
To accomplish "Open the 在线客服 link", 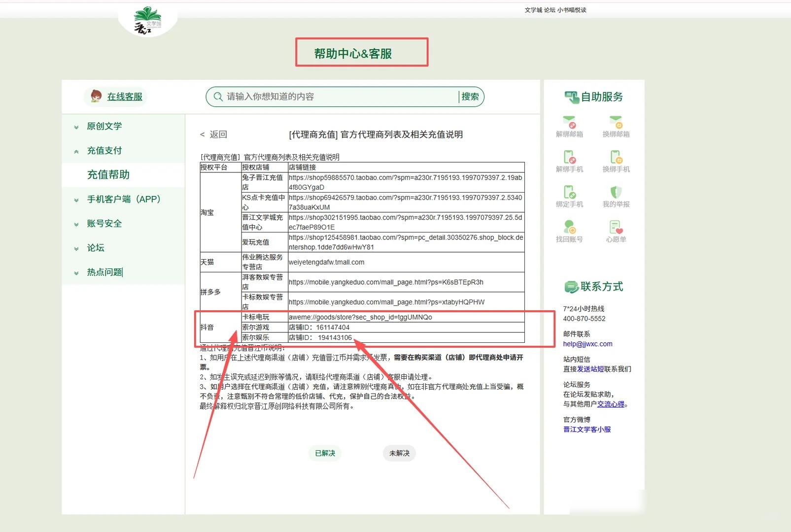I will point(125,97).
